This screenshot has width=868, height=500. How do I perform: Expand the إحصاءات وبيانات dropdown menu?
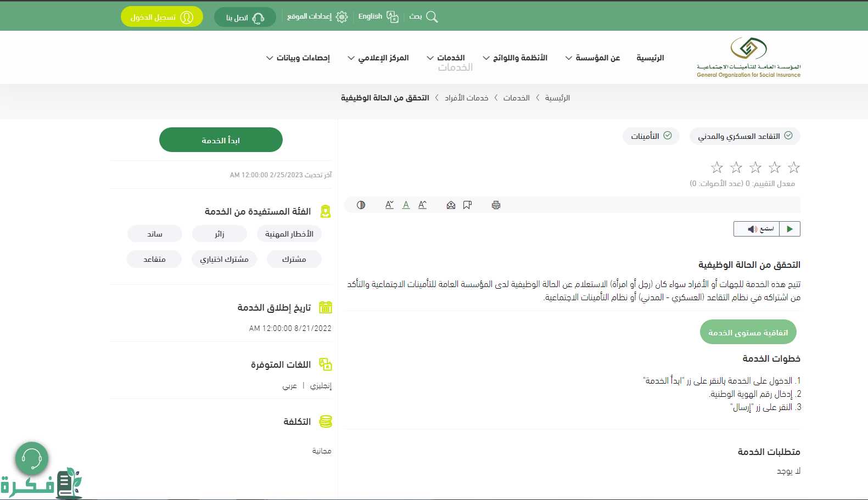click(x=298, y=58)
